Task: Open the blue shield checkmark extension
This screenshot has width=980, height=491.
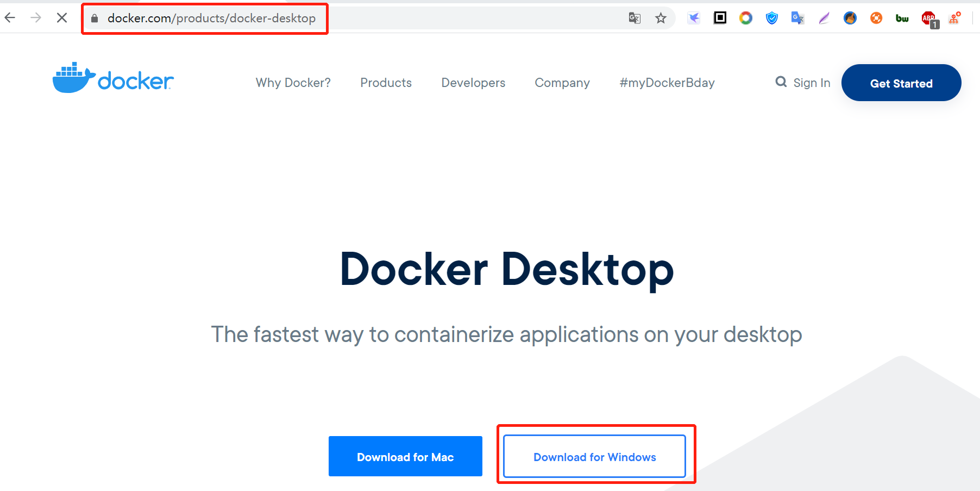Action: tap(772, 18)
